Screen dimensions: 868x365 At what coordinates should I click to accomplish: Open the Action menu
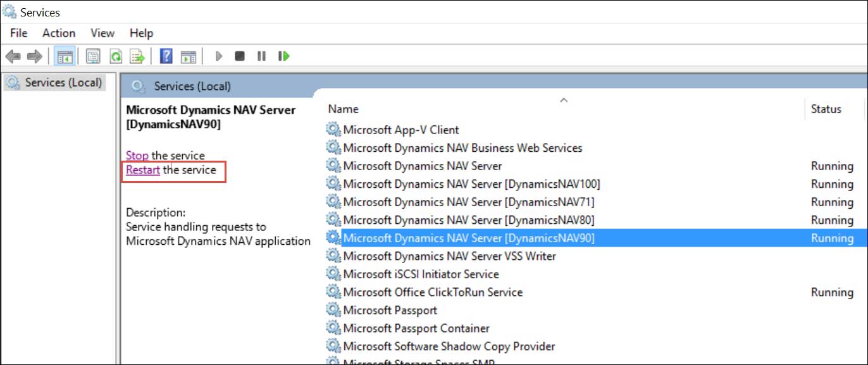pyautogui.click(x=58, y=33)
